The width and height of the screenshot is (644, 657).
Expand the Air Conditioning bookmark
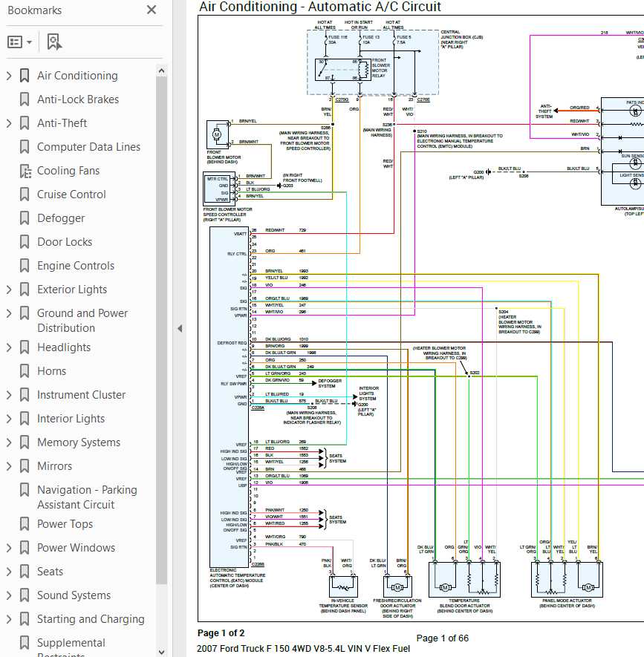coord(9,76)
